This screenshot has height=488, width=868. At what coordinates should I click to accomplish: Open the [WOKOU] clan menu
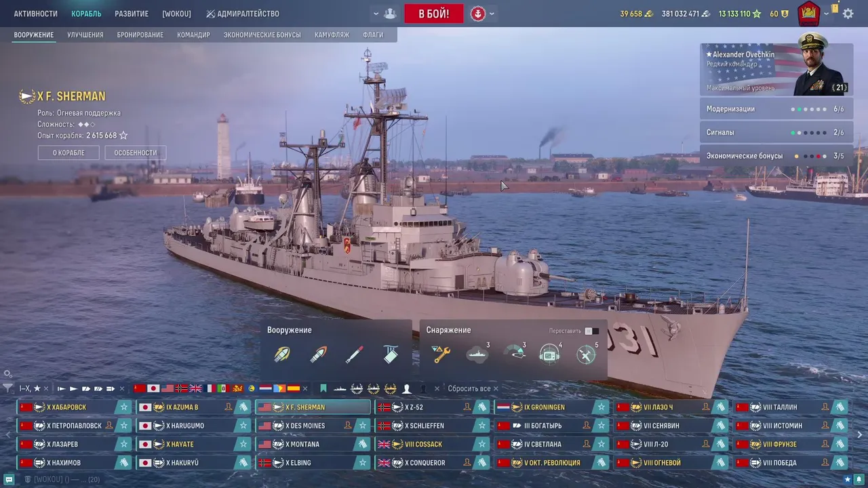[177, 14]
